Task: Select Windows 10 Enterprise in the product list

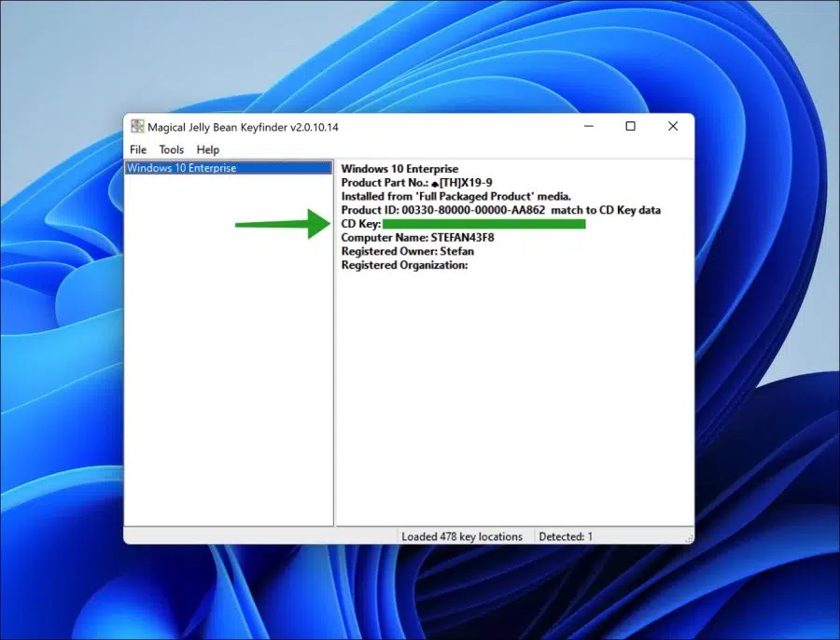Action: [x=229, y=168]
